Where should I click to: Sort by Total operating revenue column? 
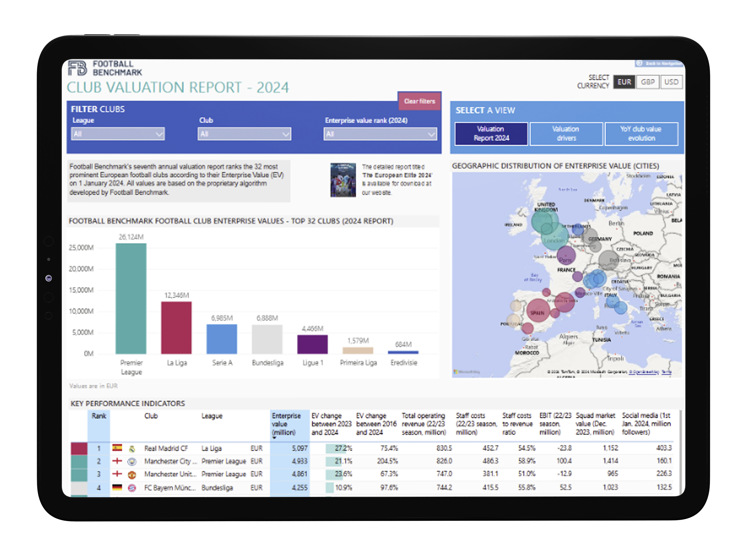(x=424, y=424)
